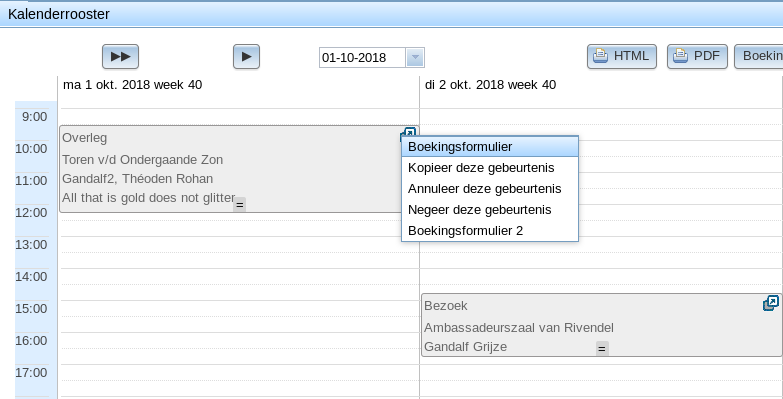Select the Overleg event title

[x=84, y=138]
